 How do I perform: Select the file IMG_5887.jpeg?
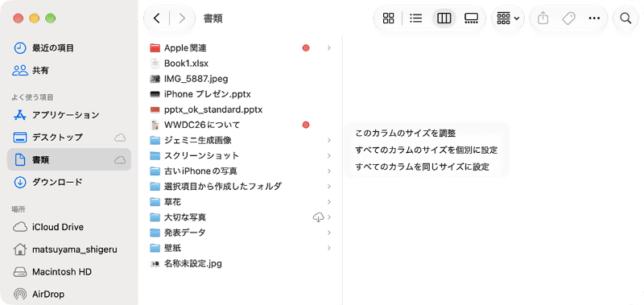(241, 79)
